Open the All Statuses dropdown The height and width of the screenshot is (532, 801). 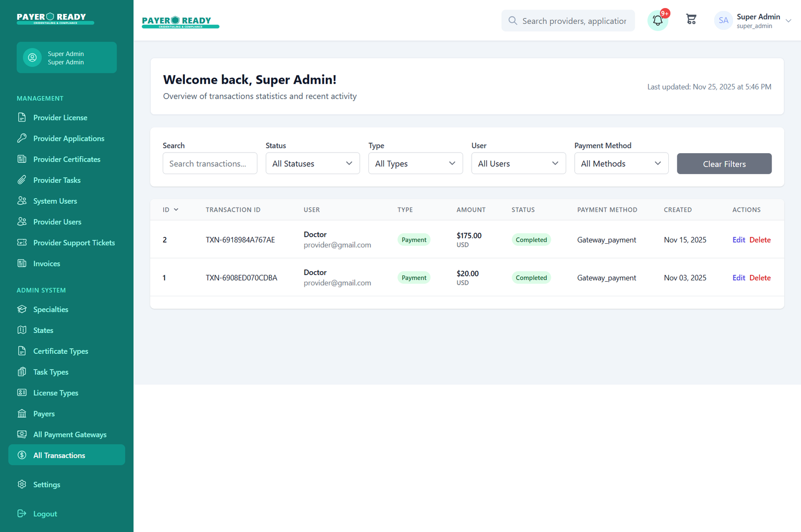coord(312,164)
